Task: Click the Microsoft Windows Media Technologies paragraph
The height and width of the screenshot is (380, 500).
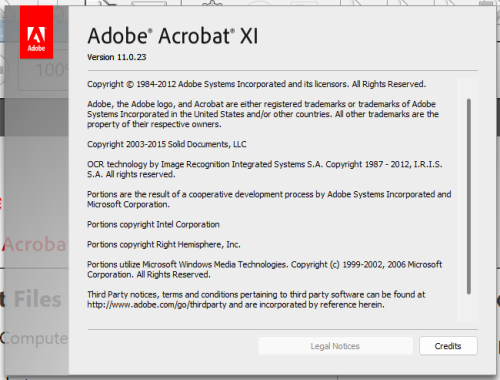Action: coord(265,269)
